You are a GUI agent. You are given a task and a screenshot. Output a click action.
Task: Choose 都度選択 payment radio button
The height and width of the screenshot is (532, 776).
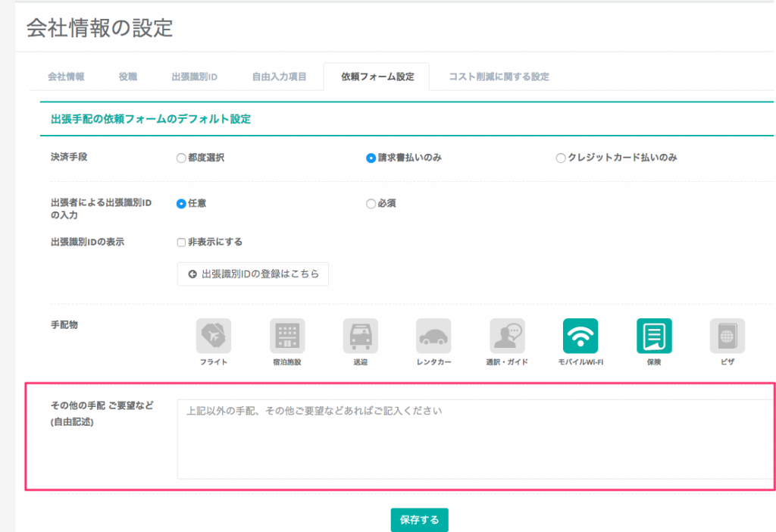pyautogui.click(x=181, y=158)
